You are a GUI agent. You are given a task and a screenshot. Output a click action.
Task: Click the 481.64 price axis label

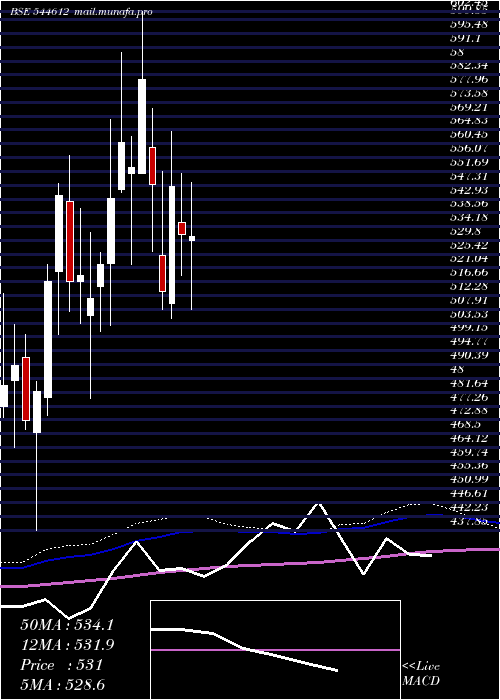click(x=468, y=383)
